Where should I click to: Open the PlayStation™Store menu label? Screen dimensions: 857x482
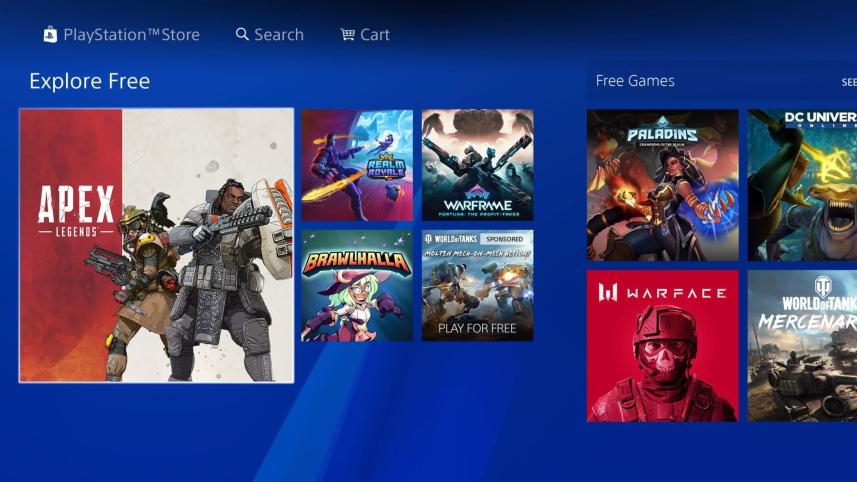131,35
